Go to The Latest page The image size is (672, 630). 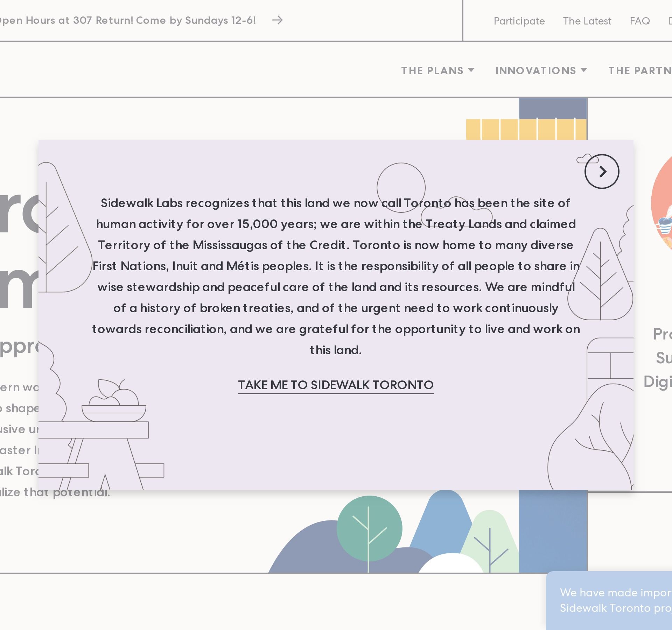click(587, 21)
